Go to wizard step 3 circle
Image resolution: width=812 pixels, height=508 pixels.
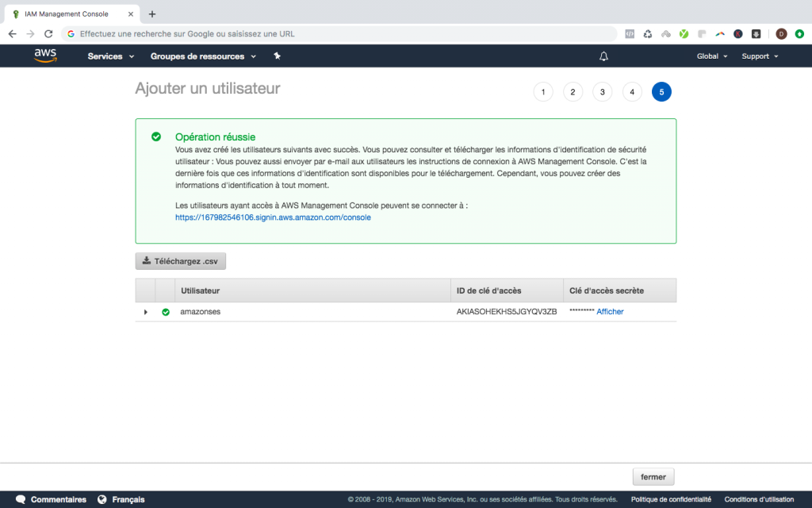(602, 92)
